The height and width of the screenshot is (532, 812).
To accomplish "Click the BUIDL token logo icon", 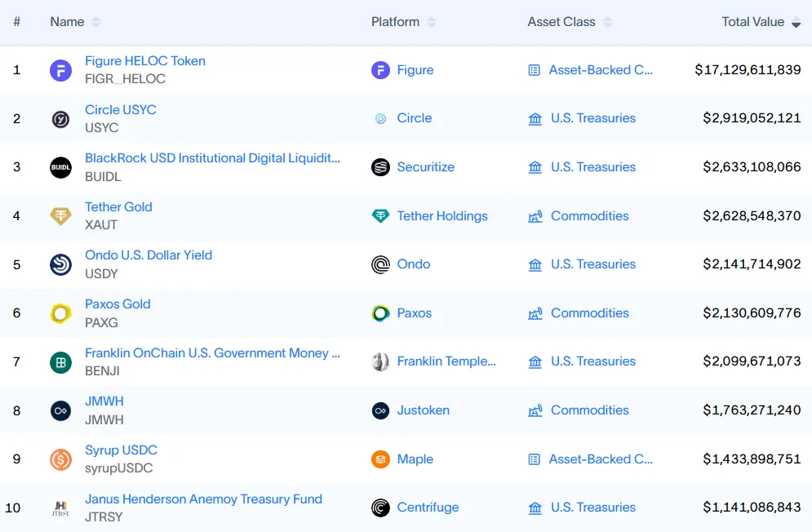I will (60, 167).
